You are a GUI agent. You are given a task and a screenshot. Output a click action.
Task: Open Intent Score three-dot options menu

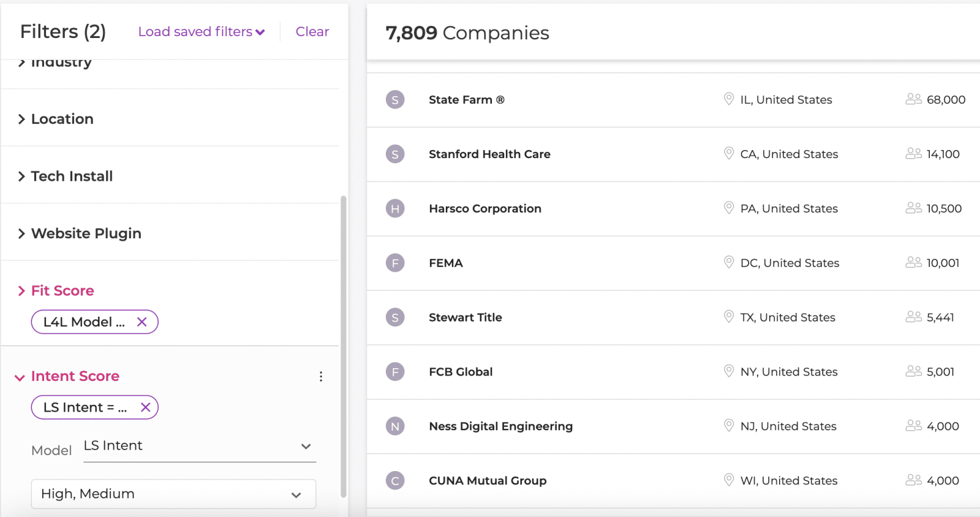pyautogui.click(x=320, y=376)
